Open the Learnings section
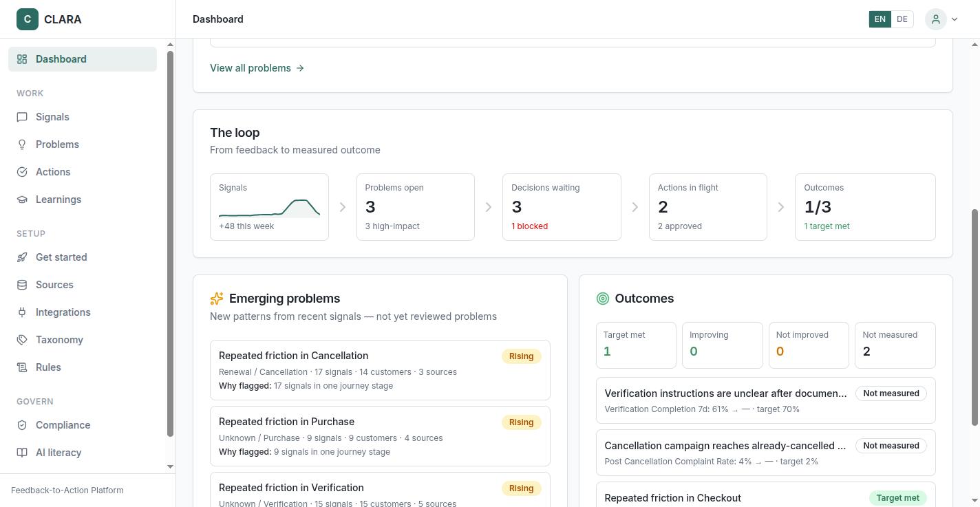This screenshot has height=507, width=980. [83, 199]
